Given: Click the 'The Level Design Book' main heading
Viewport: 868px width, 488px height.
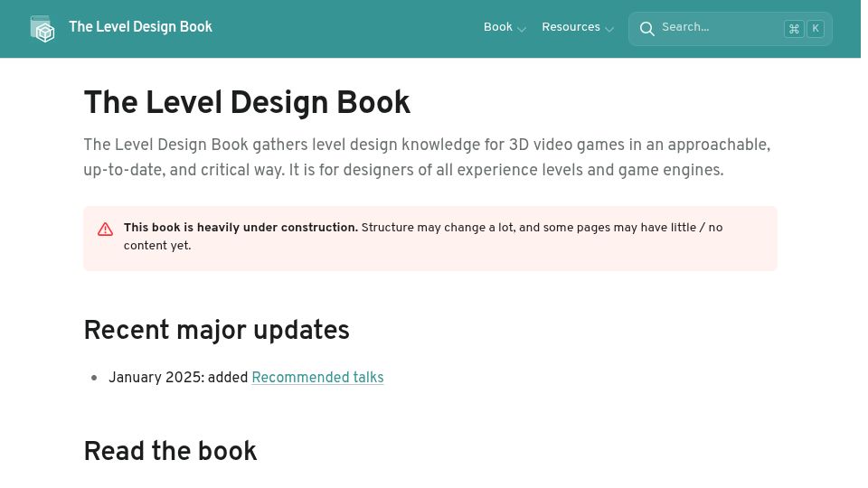Looking at the screenshot, I should pyautogui.click(x=247, y=103).
